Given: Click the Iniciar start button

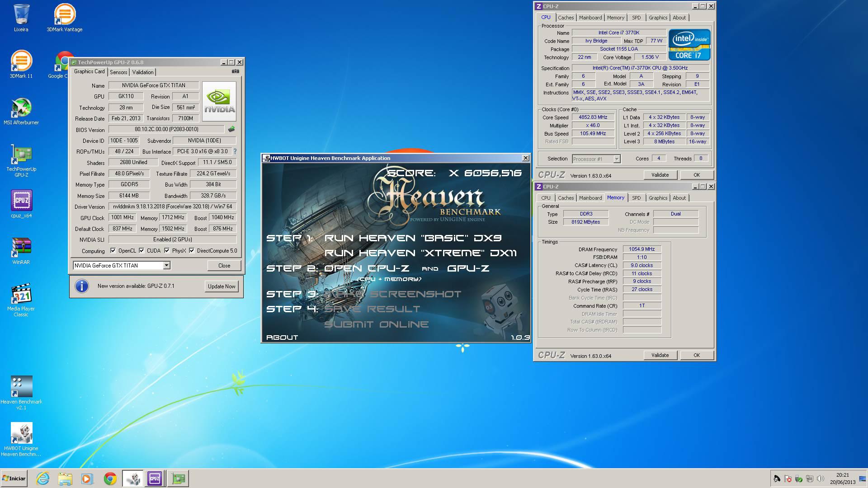Looking at the screenshot, I should pyautogui.click(x=14, y=479).
